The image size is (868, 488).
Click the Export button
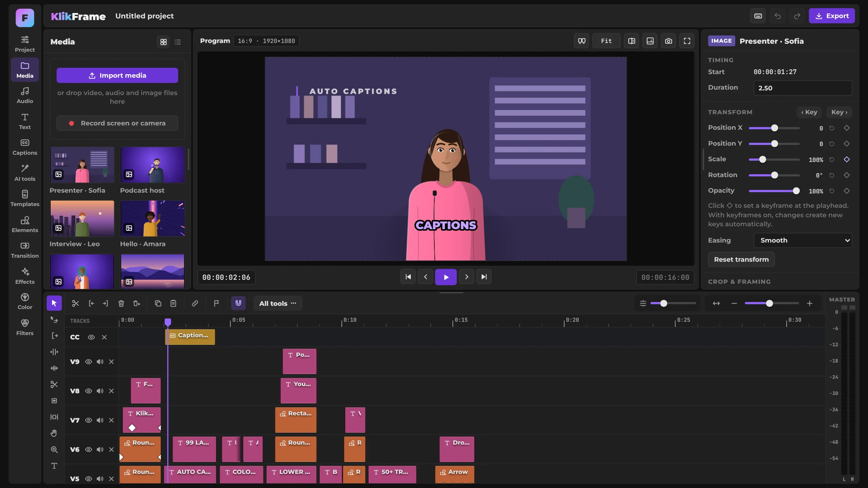tap(832, 16)
